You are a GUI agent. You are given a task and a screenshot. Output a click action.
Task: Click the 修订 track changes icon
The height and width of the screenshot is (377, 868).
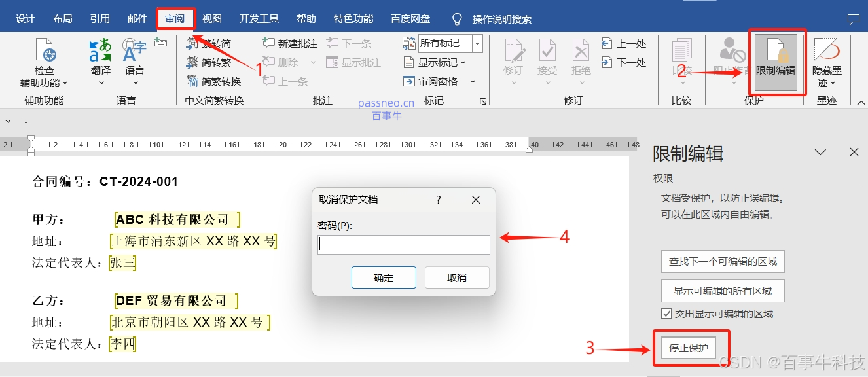coord(513,50)
